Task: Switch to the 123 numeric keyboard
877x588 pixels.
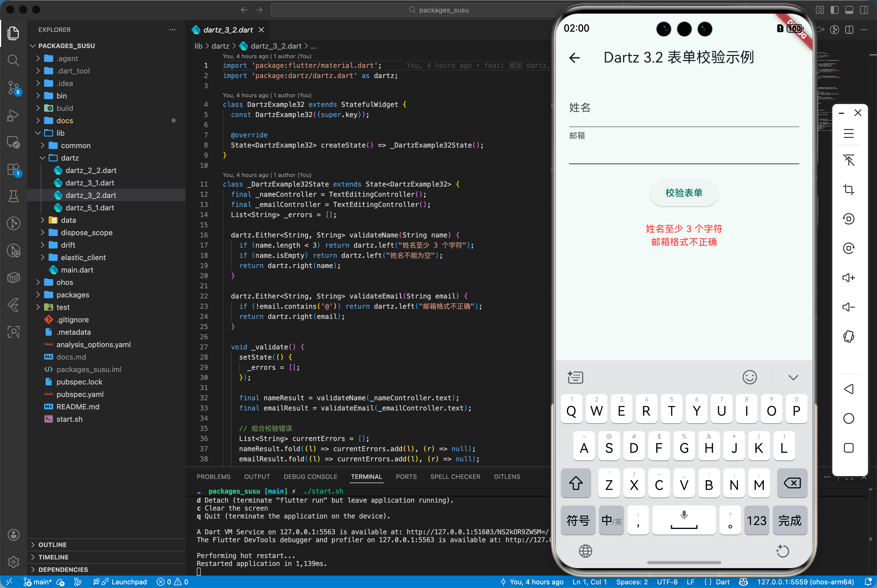Action: pyautogui.click(x=757, y=520)
